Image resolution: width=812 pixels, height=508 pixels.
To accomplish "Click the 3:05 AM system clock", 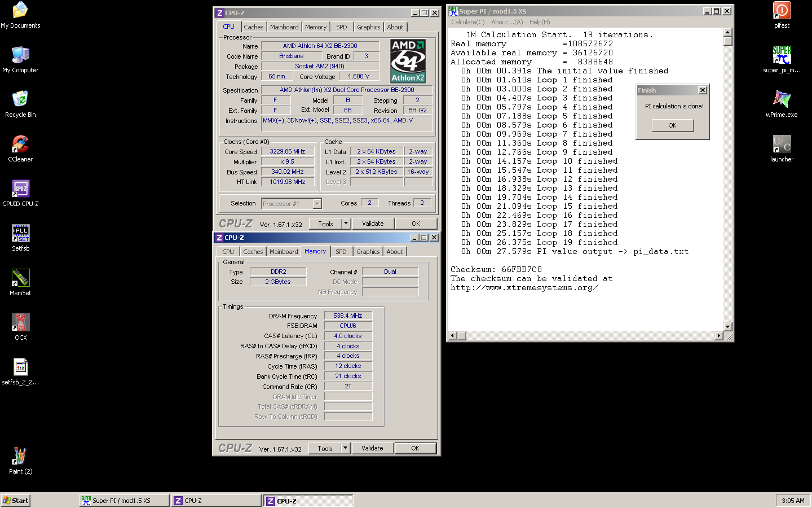I will [793, 501].
